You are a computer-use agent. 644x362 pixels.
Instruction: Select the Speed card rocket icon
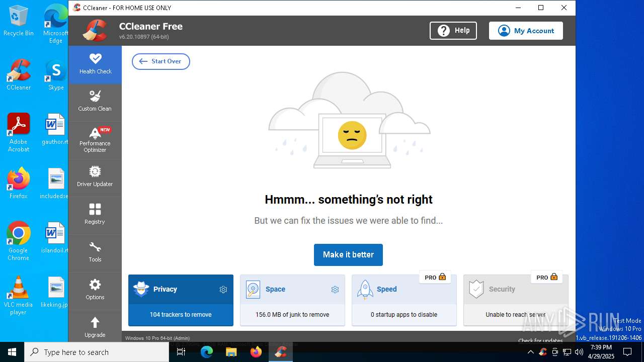(x=365, y=290)
